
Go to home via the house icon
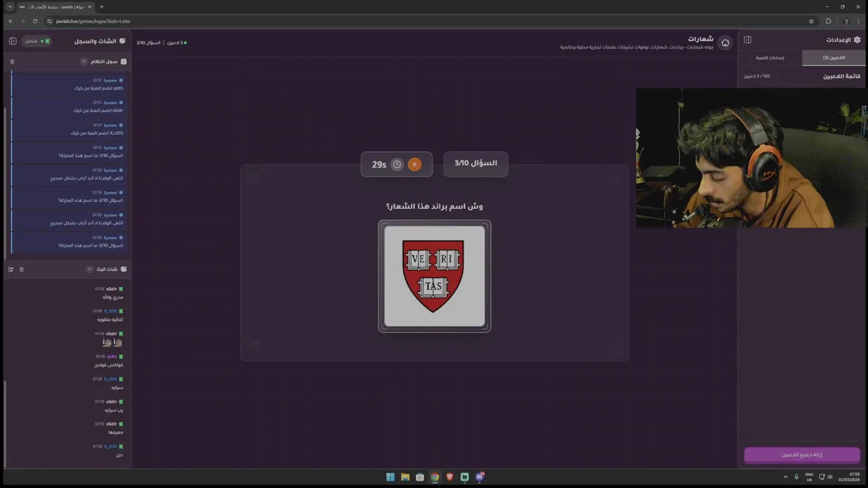pos(725,43)
